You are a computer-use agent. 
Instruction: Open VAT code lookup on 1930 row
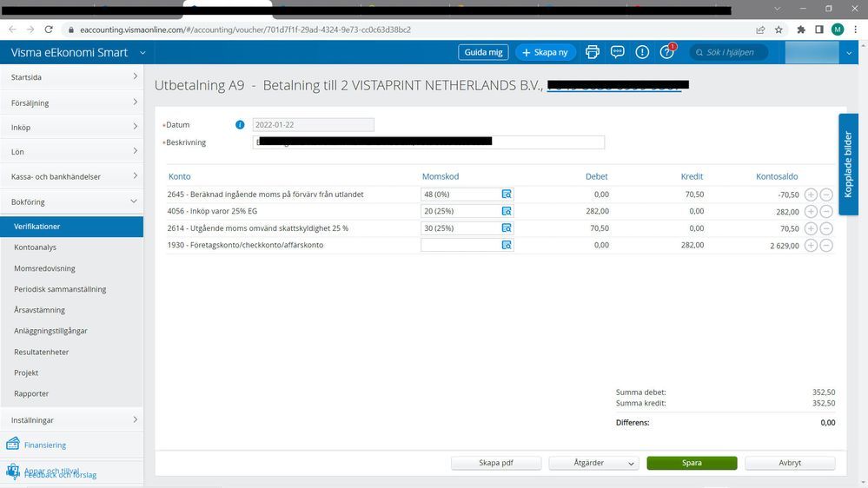[507, 245]
